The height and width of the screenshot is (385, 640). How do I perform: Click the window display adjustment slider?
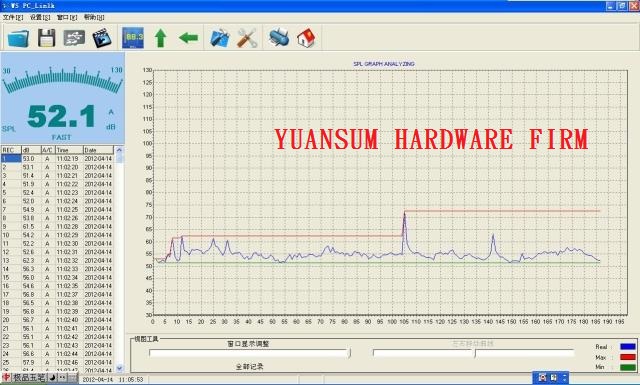point(249,353)
